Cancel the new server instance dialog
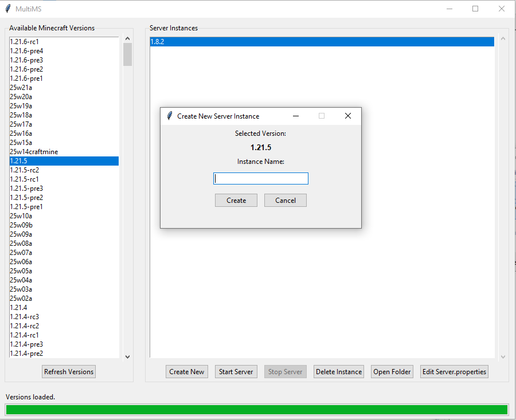The width and height of the screenshot is (516, 420). 286,201
